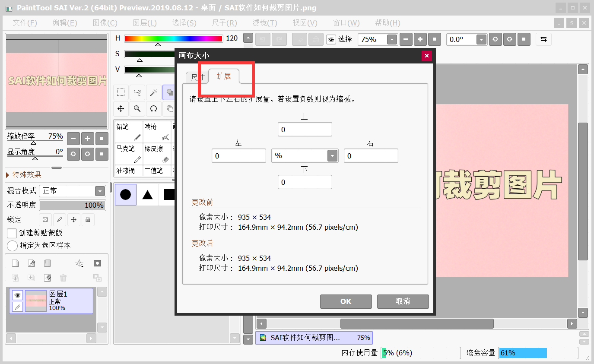Choose the 铅笔 pencil brush

128,132
